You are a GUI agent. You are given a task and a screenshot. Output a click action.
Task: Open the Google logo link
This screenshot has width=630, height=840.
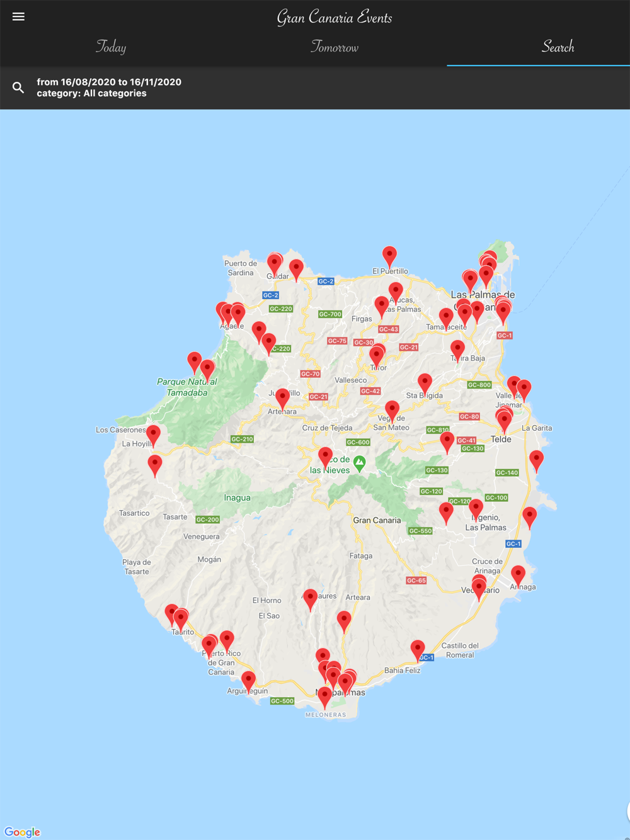click(22, 832)
